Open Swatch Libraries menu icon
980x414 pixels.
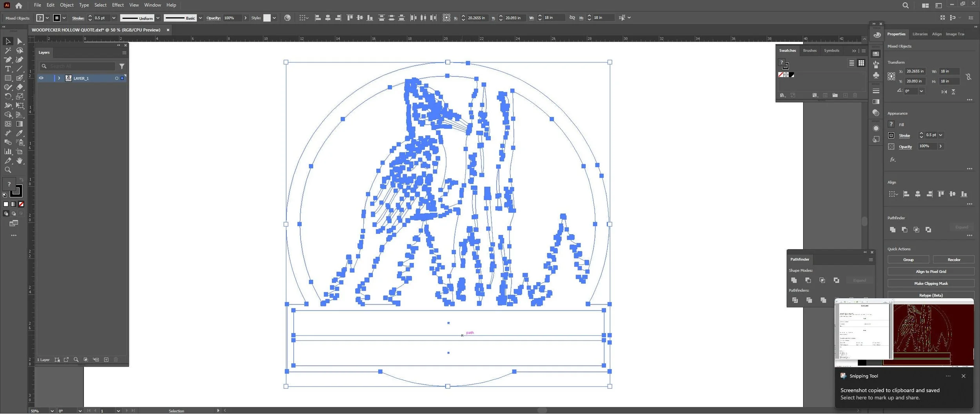tap(782, 95)
